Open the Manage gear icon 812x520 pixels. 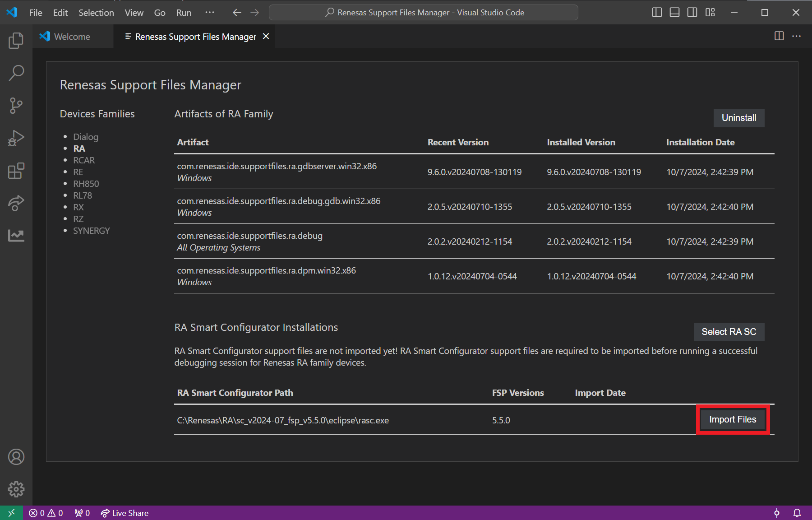[16, 489]
